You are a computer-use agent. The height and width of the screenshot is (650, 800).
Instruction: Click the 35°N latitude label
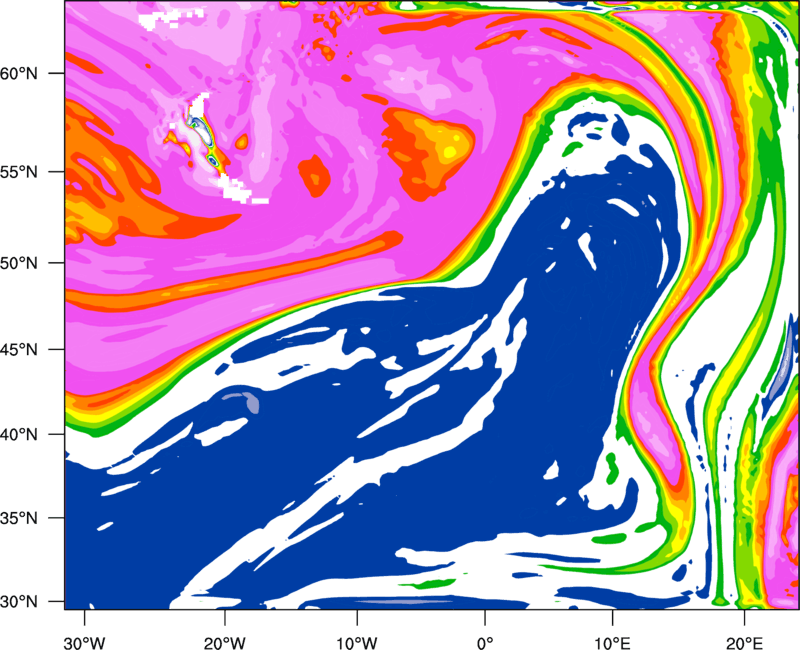[19, 518]
